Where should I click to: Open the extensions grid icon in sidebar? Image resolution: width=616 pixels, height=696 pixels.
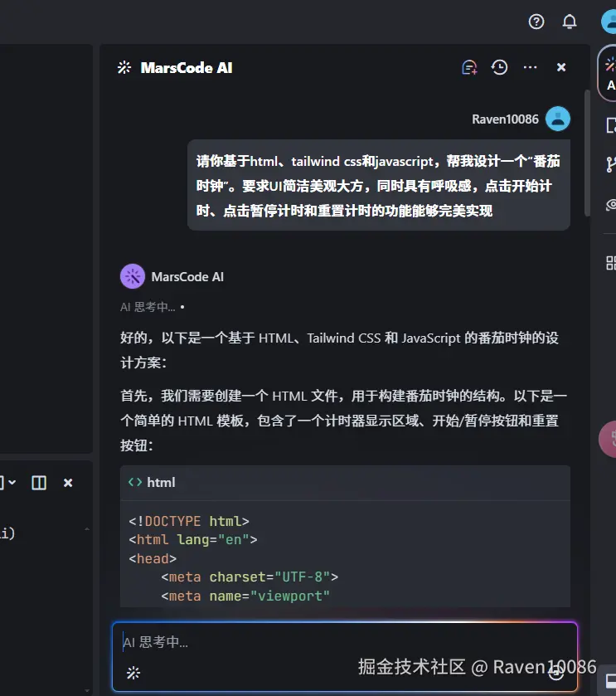(611, 263)
